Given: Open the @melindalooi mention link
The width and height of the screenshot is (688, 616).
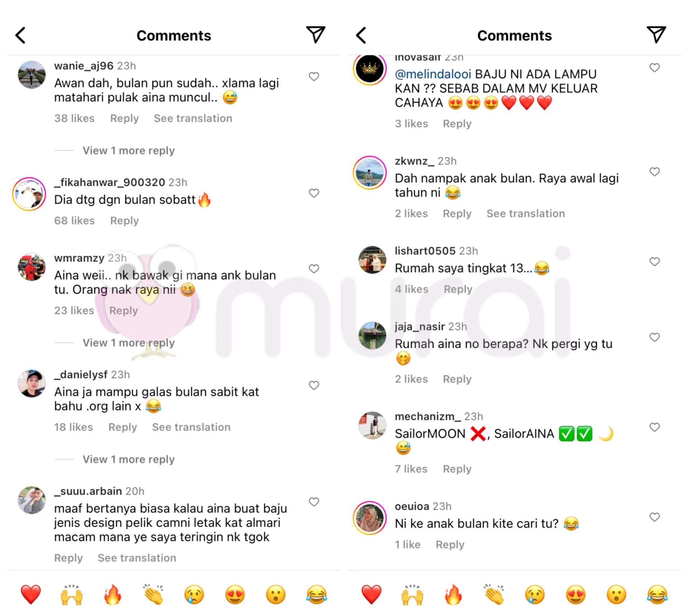Looking at the screenshot, I should click(x=433, y=74).
